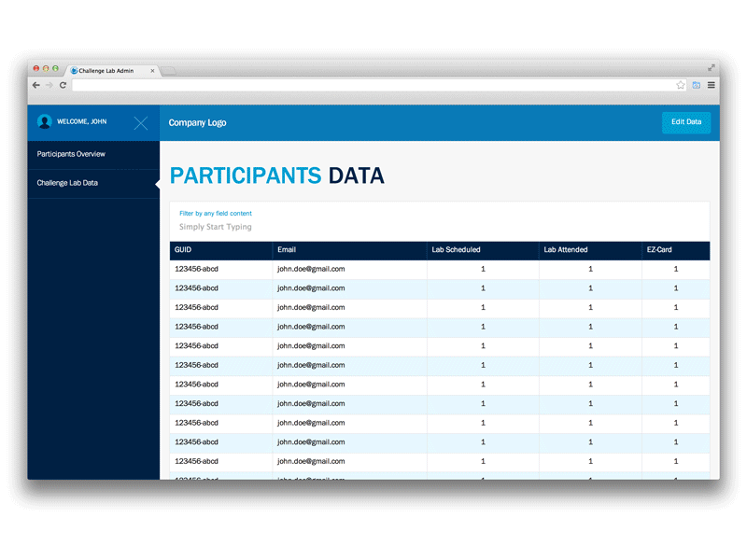
Task: Sort the table by the GUID column
Action: coord(183,249)
